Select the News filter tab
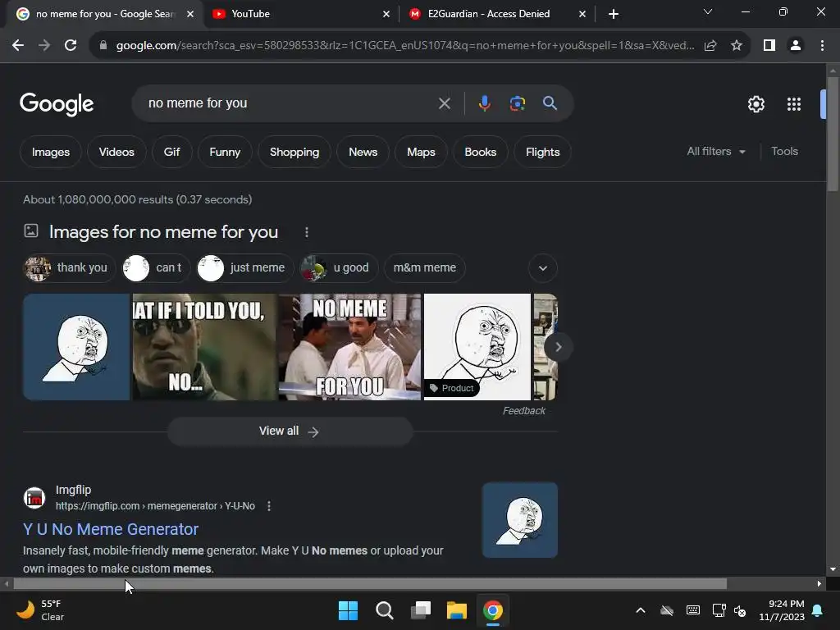Viewport: 840px width, 630px height. 363,152
